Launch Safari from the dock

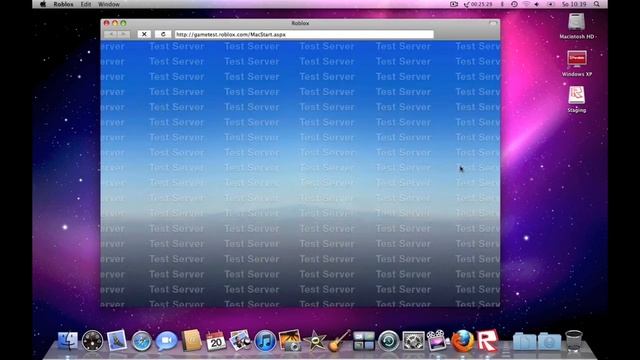coord(142,341)
